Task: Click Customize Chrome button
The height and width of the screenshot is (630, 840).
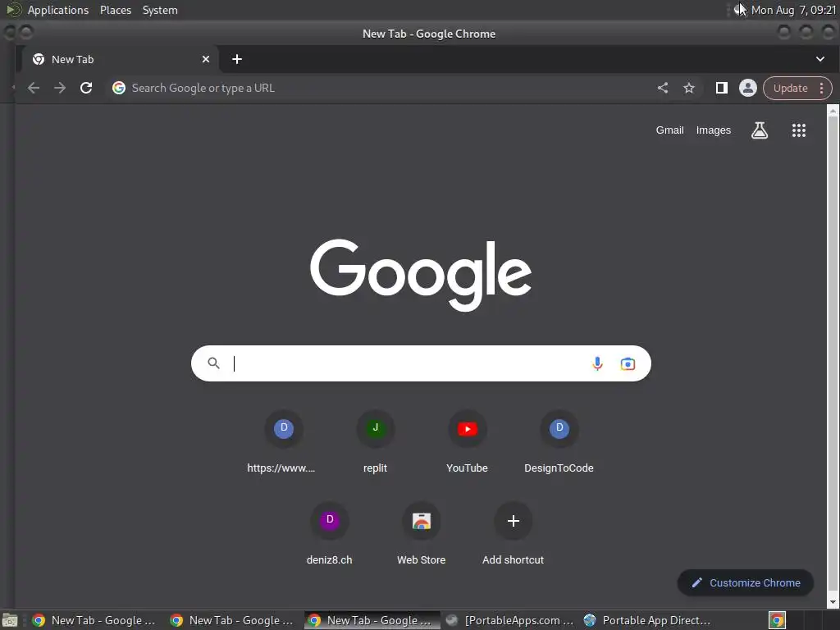Action: coord(745,583)
